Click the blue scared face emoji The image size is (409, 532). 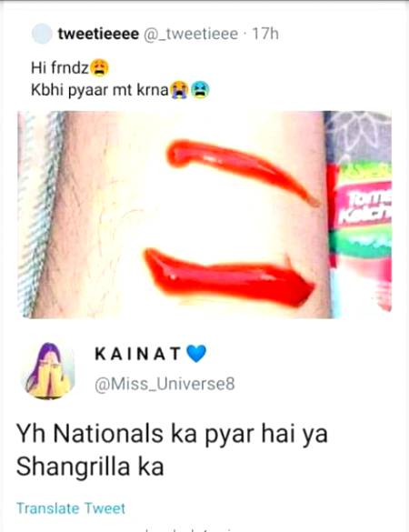[200, 90]
